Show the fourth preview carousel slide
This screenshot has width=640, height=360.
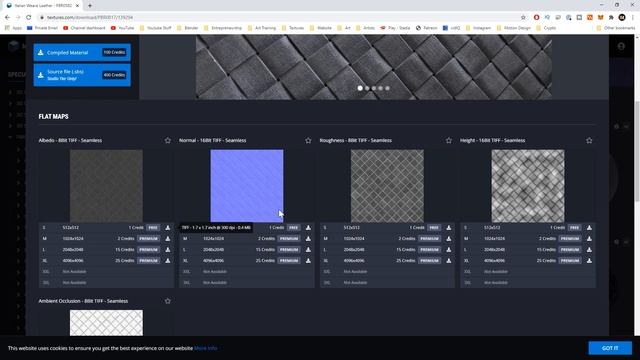click(x=380, y=88)
